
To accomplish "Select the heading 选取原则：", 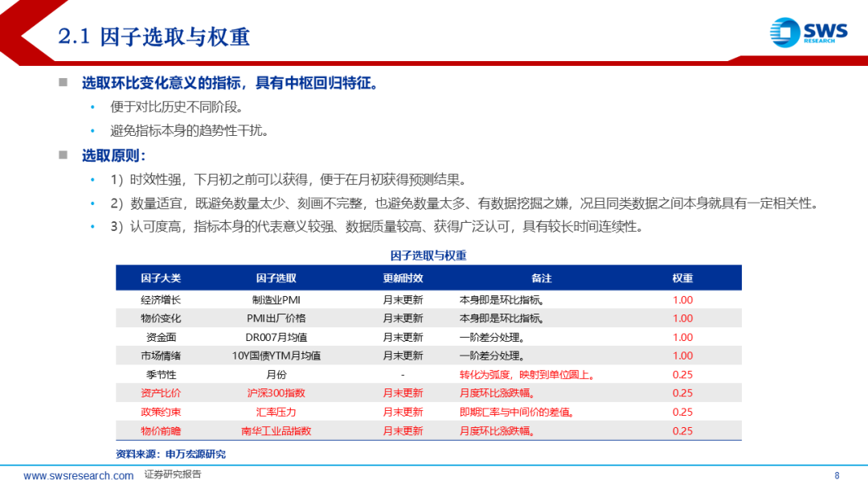I will coord(114,155).
